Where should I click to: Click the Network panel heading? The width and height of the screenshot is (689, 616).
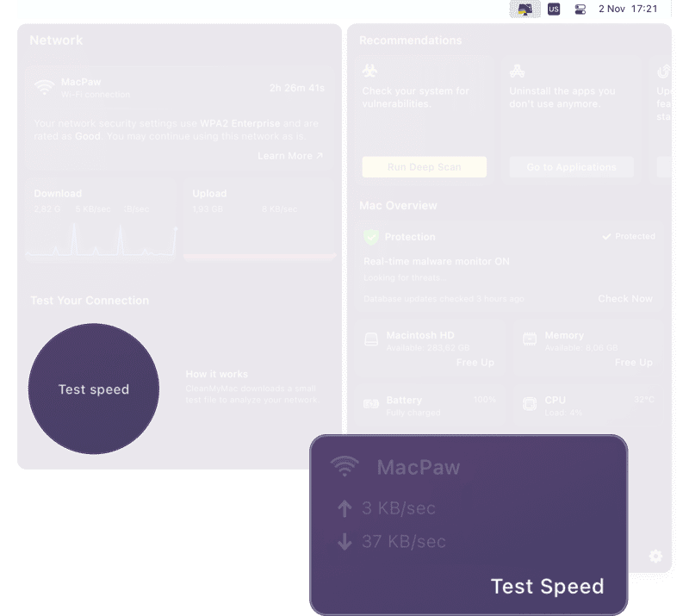click(x=56, y=40)
